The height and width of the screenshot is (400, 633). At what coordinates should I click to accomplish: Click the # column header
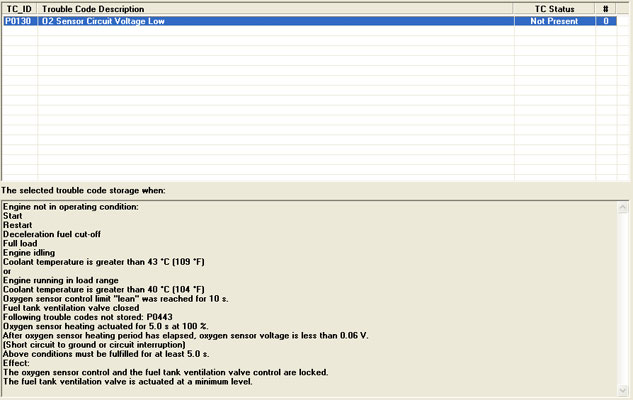[x=606, y=9]
